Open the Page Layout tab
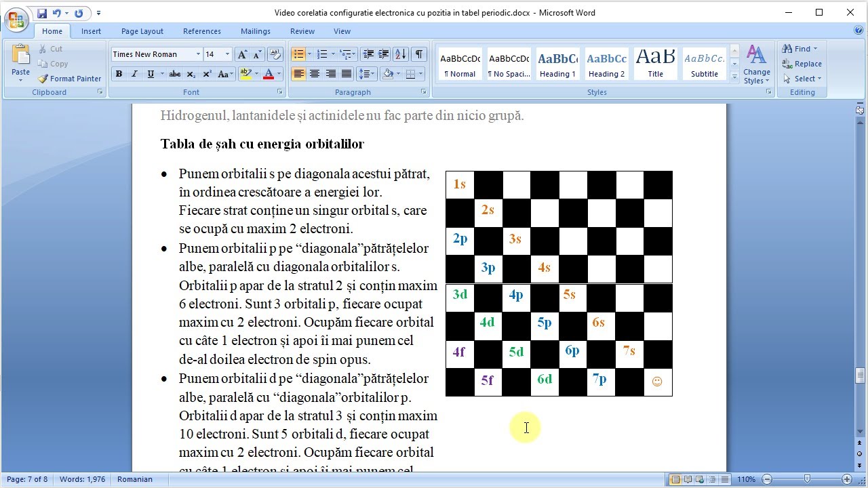Viewport: 868px width, 488px height. coord(142,31)
